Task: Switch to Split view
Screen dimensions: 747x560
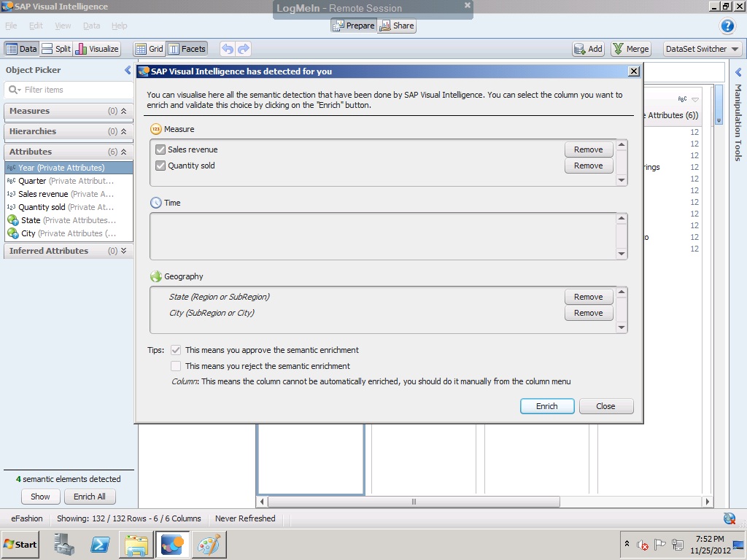Action: coord(56,49)
